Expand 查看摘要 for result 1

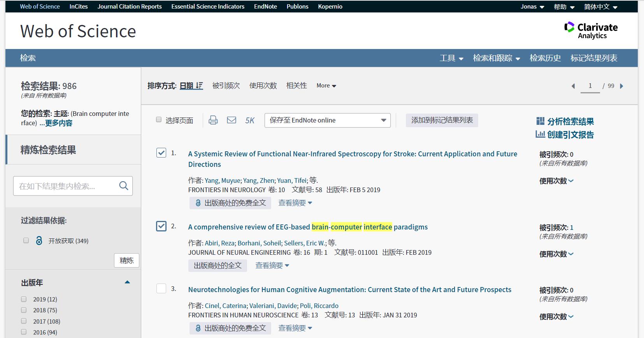pos(295,203)
